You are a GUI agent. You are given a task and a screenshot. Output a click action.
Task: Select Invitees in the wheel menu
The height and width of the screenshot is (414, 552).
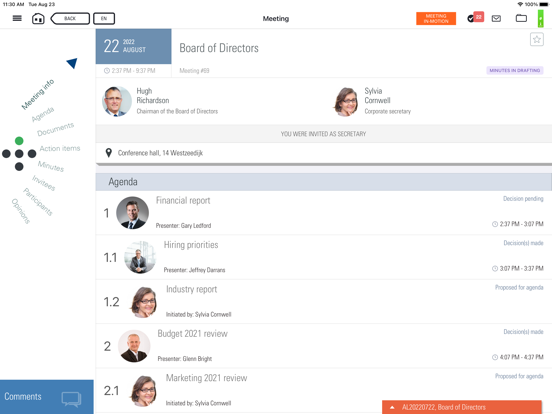(44, 183)
